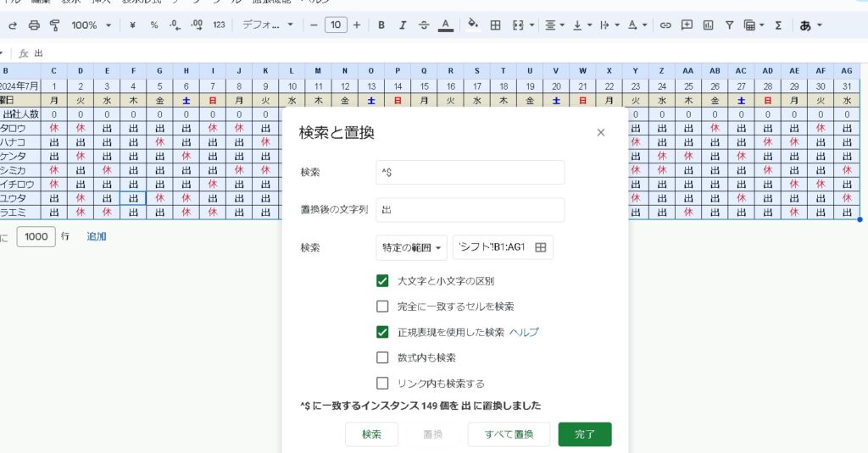
Task: Open the 100% zoom dropdown
Action: click(x=91, y=25)
